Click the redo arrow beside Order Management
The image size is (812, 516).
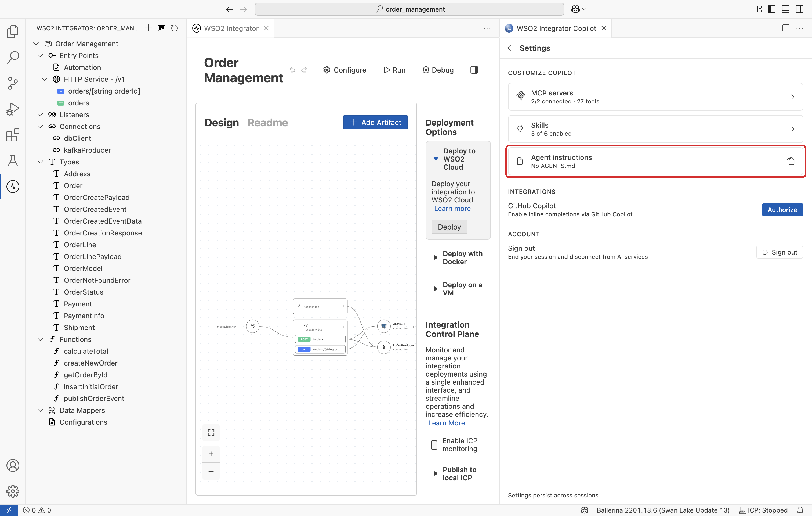pyautogui.click(x=304, y=70)
